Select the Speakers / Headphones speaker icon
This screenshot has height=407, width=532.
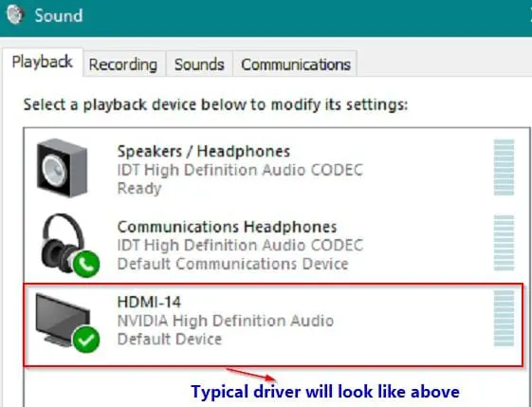click(62, 168)
